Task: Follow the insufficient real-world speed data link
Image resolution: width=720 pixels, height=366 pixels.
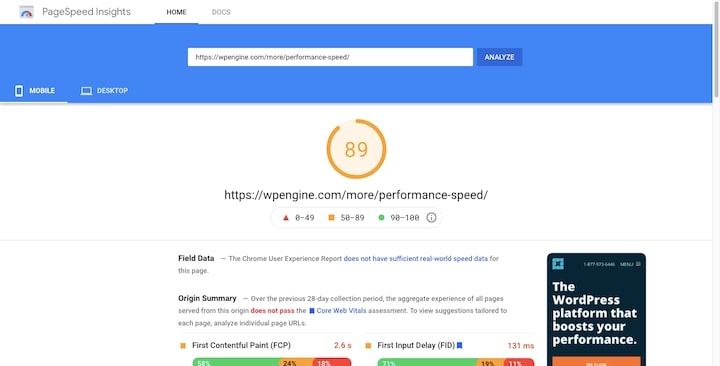Action: tap(416, 259)
